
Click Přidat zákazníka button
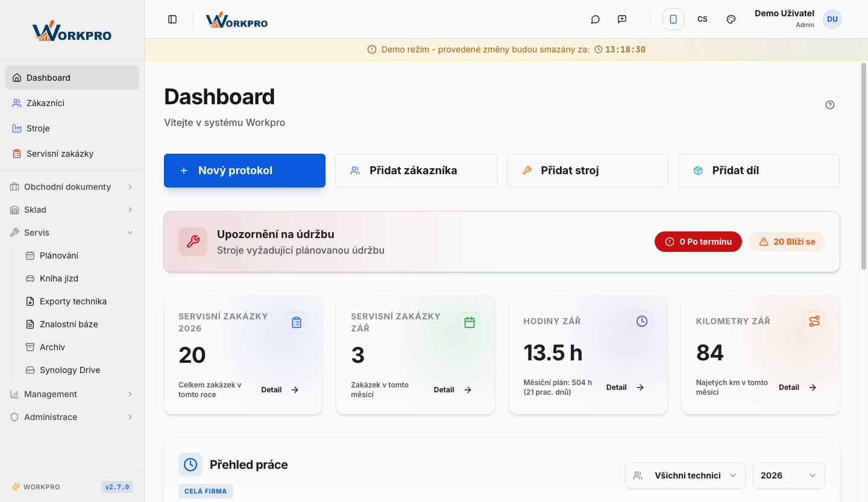tap(416, 171)
